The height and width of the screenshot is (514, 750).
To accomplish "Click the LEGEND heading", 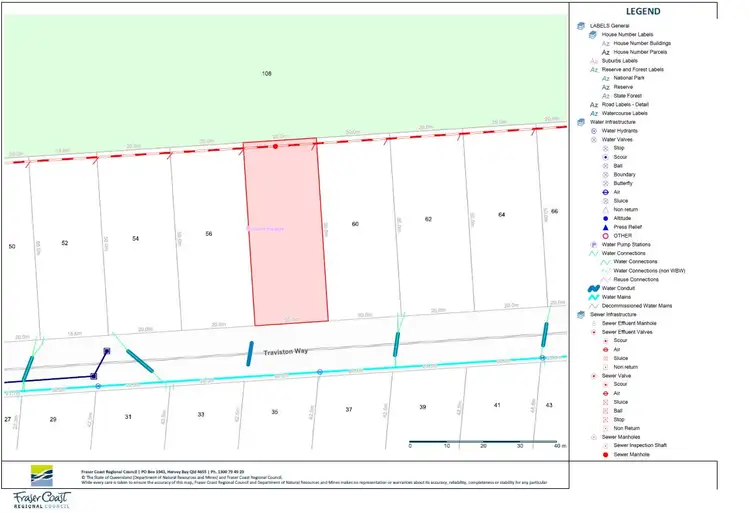I will 643,11.
